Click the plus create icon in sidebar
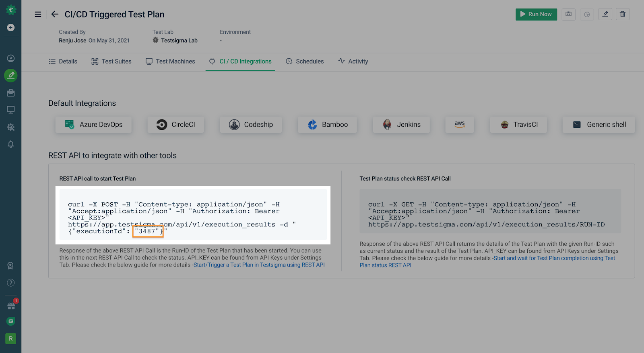The width and height of the screenshot is (644, 353). pyautogui.click(x=11, y=27)
